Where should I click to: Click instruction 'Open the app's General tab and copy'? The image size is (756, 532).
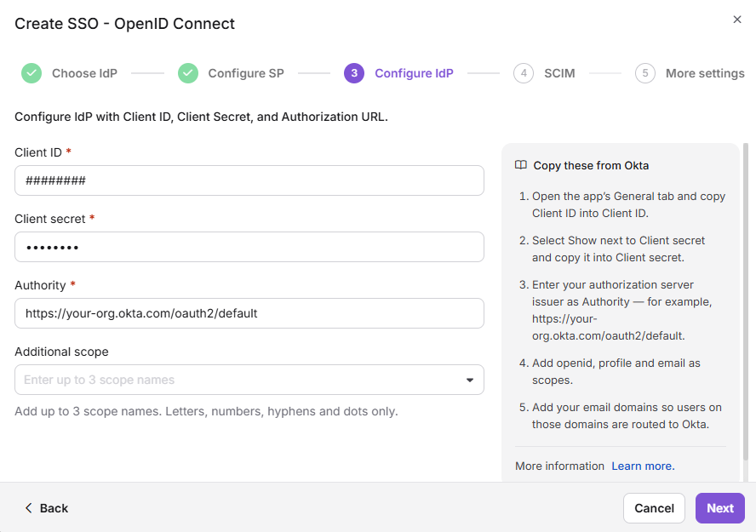628,205
